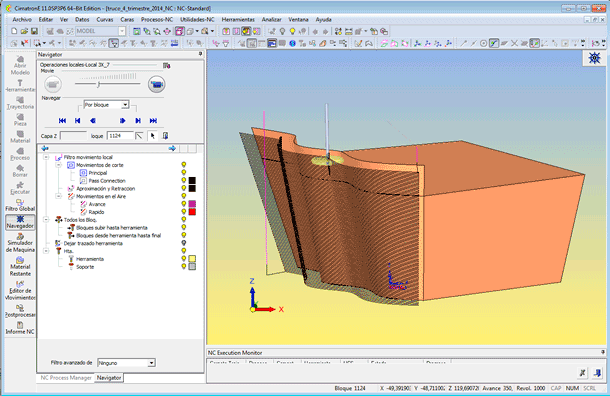Open the Por bloque navigation dropdown
Image resolution: width=610 pixels, height=396 pixels.
click(x=106, y=105)
